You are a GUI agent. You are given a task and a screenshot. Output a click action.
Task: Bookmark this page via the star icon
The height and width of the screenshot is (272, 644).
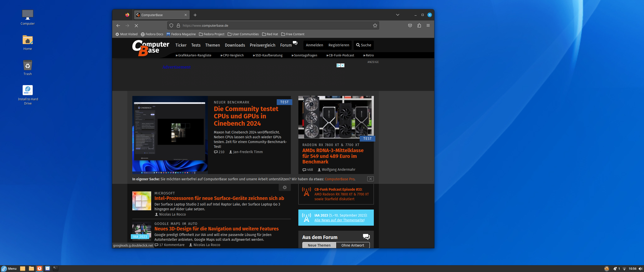[375, 25]
